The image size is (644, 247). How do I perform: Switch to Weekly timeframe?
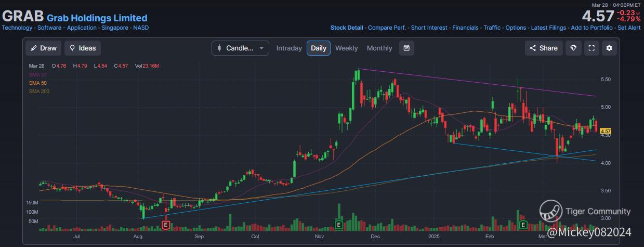point(346,48)
